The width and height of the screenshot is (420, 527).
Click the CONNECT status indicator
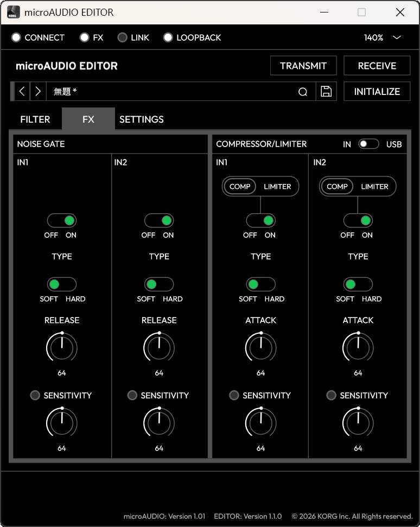click(x=16, y=37)
